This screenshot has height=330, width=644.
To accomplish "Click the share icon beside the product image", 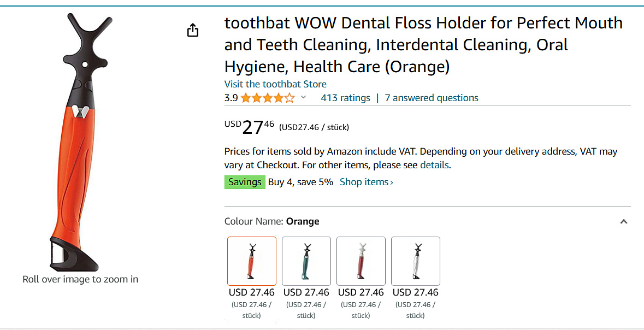I will tap(192, 30).
